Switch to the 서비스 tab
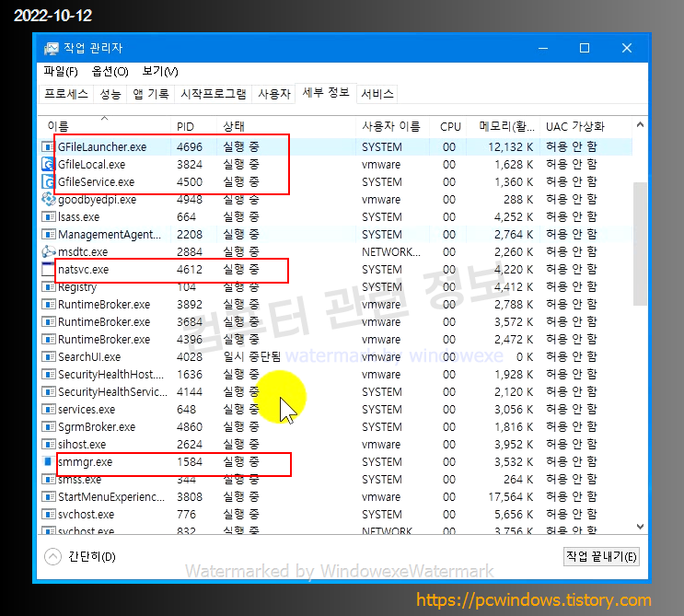This screenshot has width=684, height=616. click(377, 94)
